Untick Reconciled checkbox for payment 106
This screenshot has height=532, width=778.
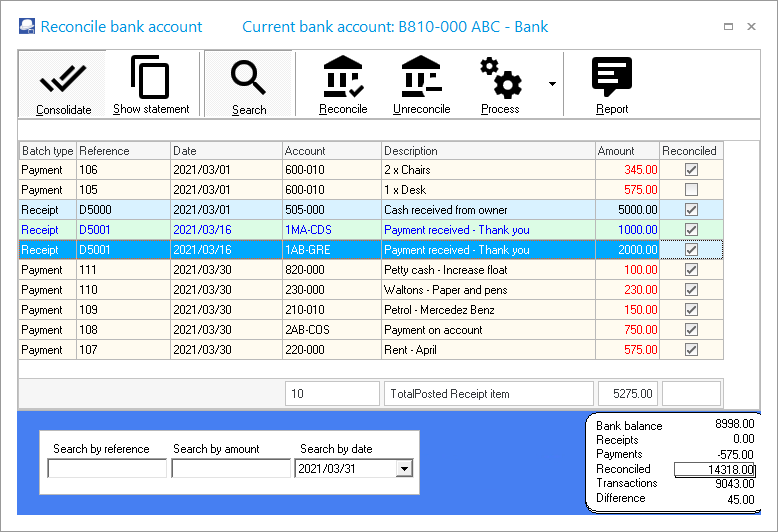point(691,170)
